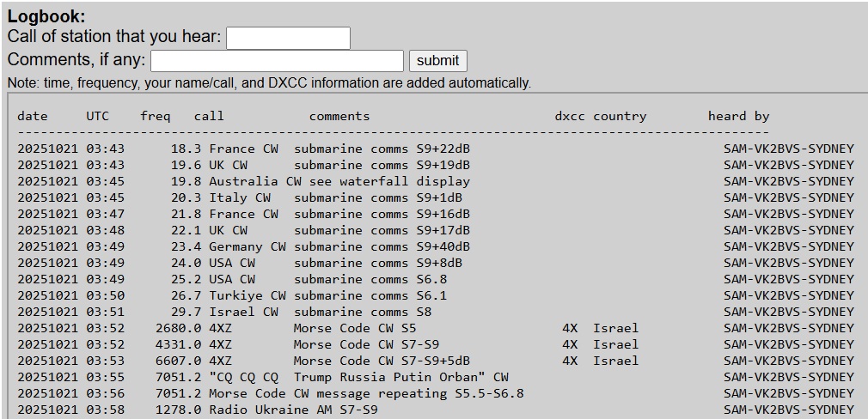
Task: Select the 19.6 UK CW log row
Action: tap(436, 165)
